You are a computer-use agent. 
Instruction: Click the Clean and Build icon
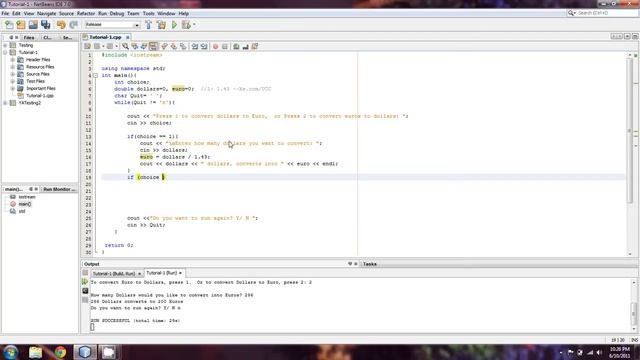point(161,25)
